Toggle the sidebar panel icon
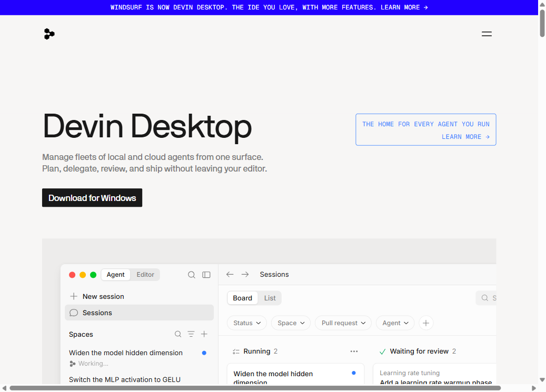This screenshot has height=392, width=546. coord(206,275)
